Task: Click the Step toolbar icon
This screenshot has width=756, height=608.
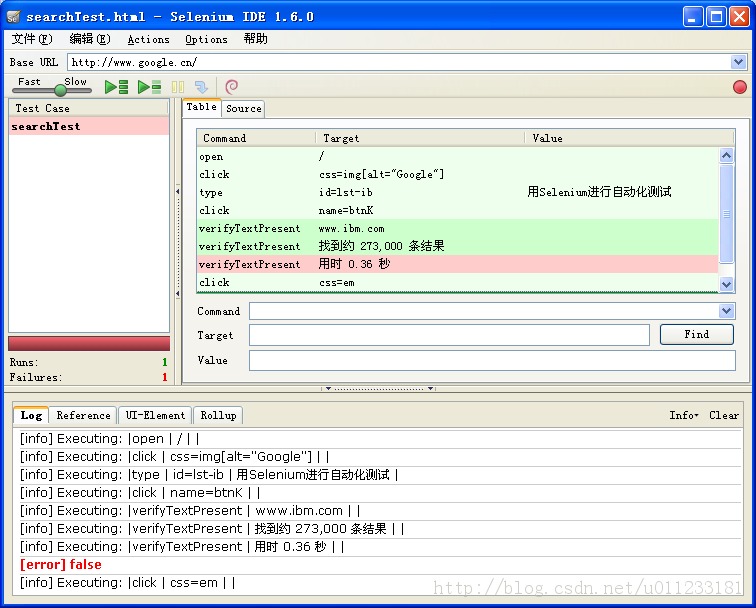Action: (201, 87)
